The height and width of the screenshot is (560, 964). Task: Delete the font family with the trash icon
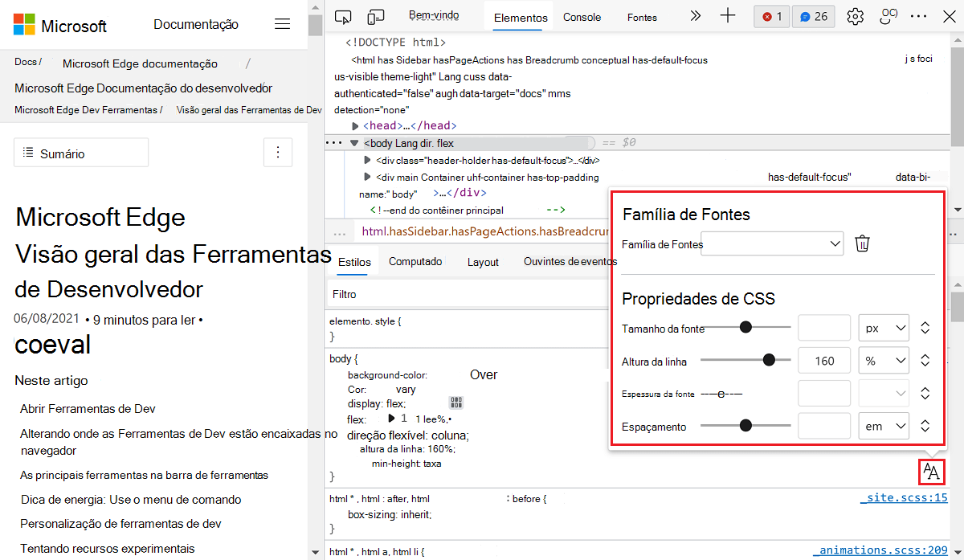863,243
